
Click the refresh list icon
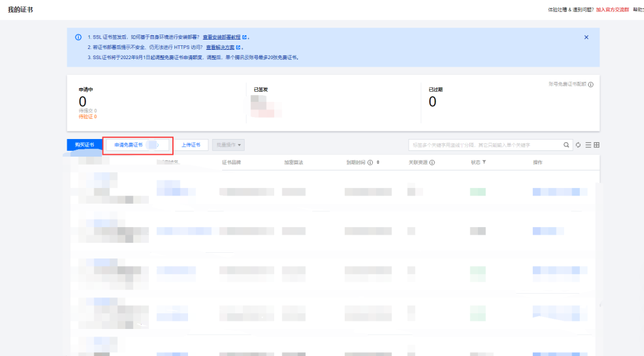pos(578,145)
